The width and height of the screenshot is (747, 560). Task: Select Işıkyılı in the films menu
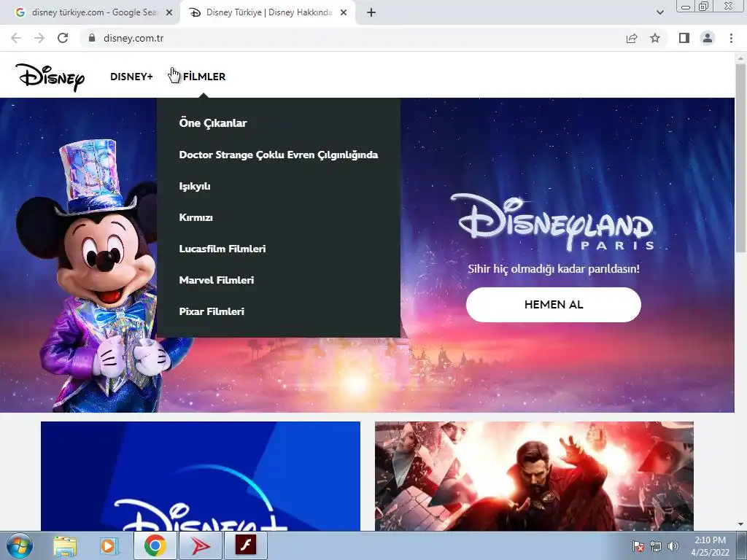tap(195, 186)
